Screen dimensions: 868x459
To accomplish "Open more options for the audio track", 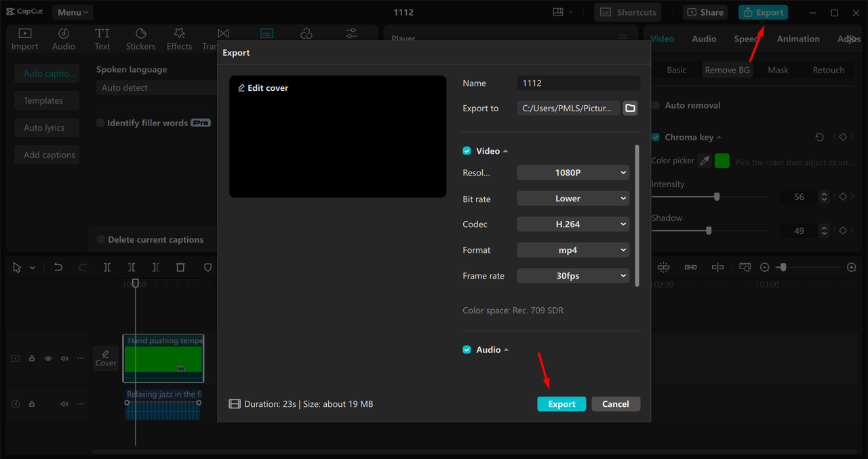I will tap(81, 403).
